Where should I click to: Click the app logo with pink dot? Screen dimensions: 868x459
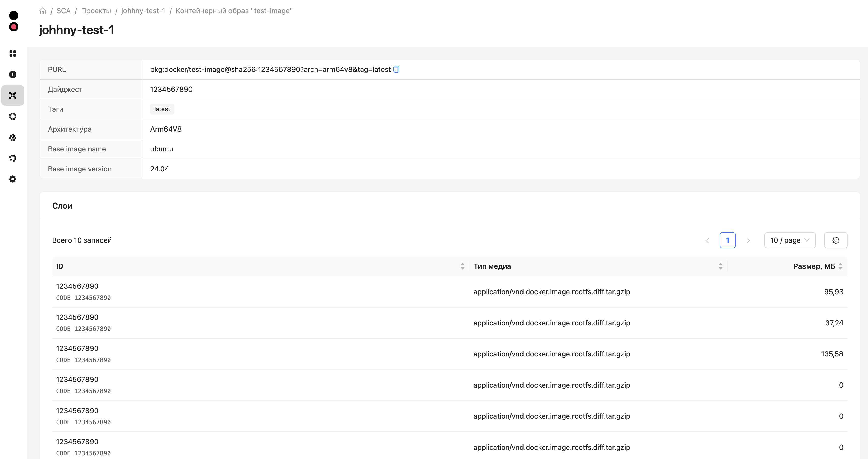tap(14, 21)
